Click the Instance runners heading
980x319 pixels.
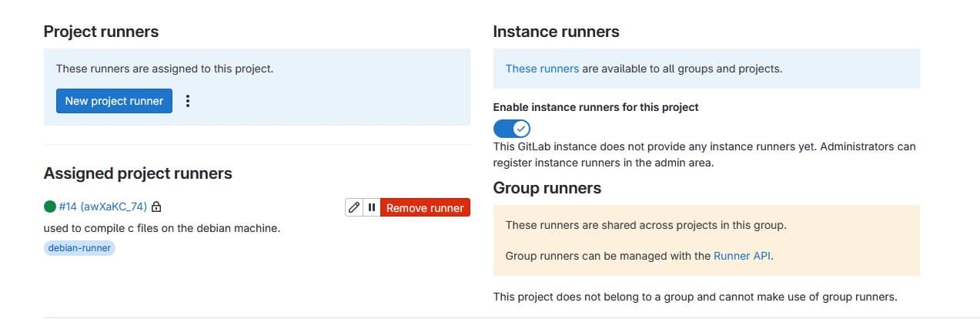[556, 32]
